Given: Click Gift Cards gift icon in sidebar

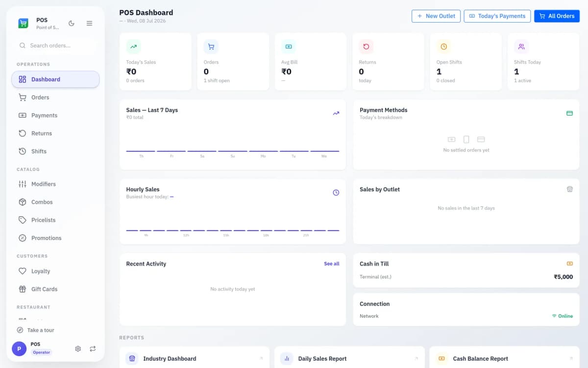Looking at the screenshot, I should point(23,289).
